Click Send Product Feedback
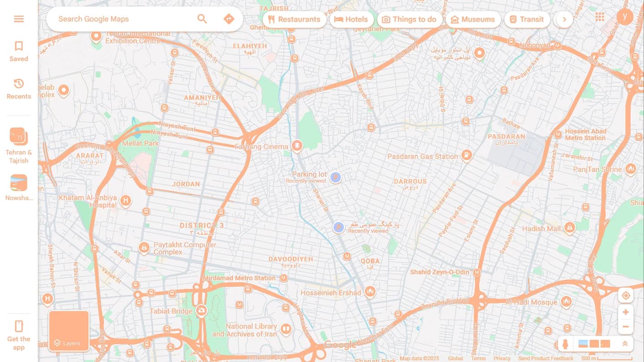The width and height of the screenshot is (644, 362). pyautogui.click(x=546, y=358)
